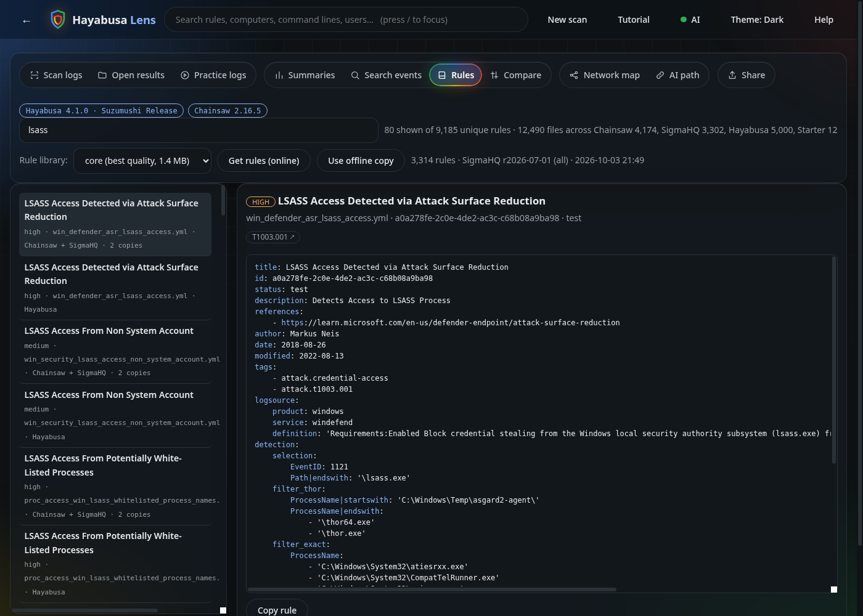Open the Open results tab
Image resolution: width=863 pixels, height=616 pixels.
pos(131,75)
